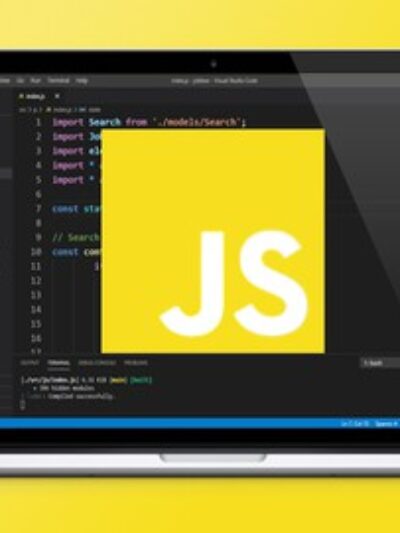Switch to the DEBUG CONSOLE panel tab
The image size is (400, 533).
(x=97, y=363)
